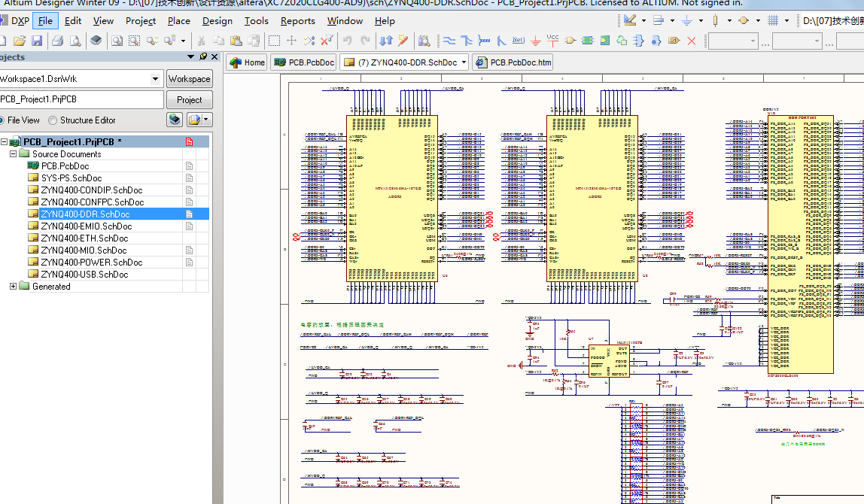The image size is (864, 504).
Task: Open the Utility drawing tools dropdown
Action: [x=643, y=21]
